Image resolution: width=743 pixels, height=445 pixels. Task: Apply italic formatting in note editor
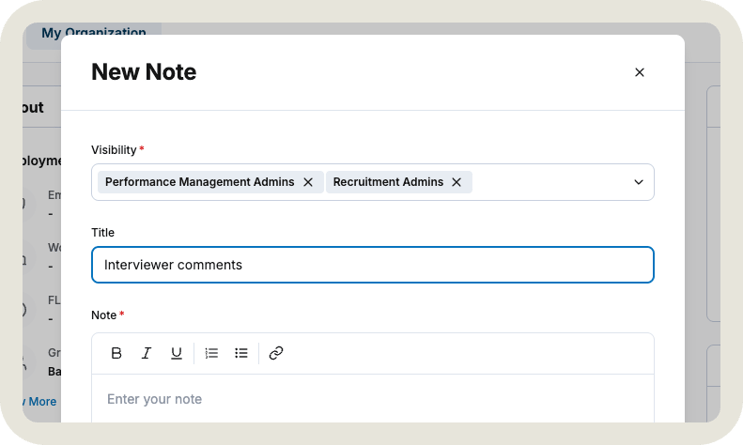click(146, 353)
